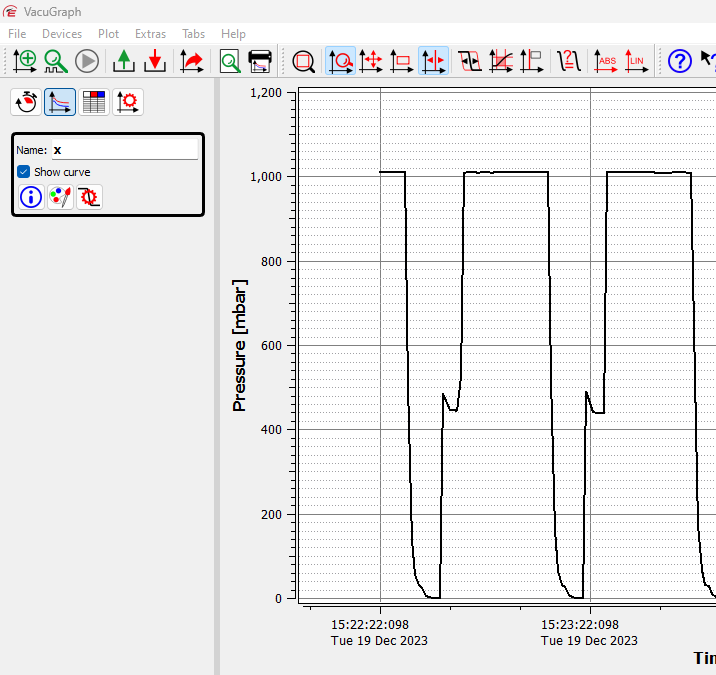Click the curve fit region icon with red grid
This screenshot has width=716, height=675.
tap(501, 61)
